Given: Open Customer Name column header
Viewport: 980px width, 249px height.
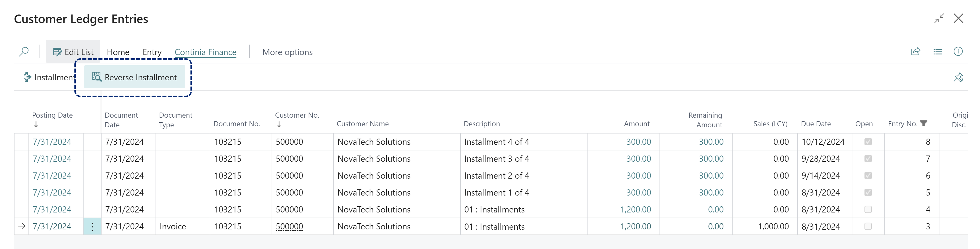Looking at the screenshot, I should point(362,124).
